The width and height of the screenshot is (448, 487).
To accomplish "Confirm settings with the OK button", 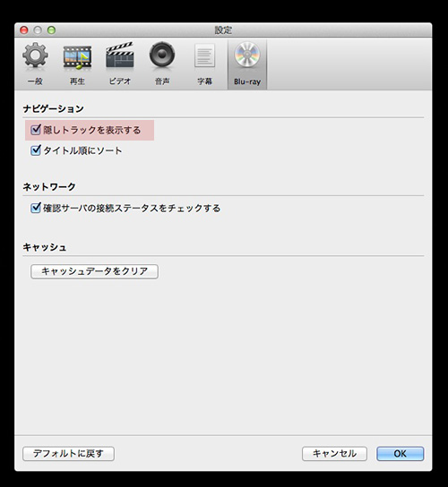I will click(401, 454).
